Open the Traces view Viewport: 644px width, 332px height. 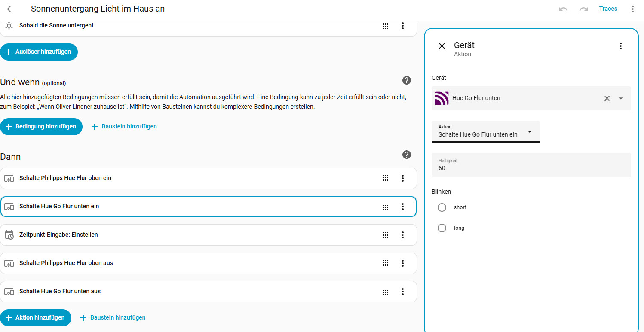pyautogui.click(x=608, y=9)
